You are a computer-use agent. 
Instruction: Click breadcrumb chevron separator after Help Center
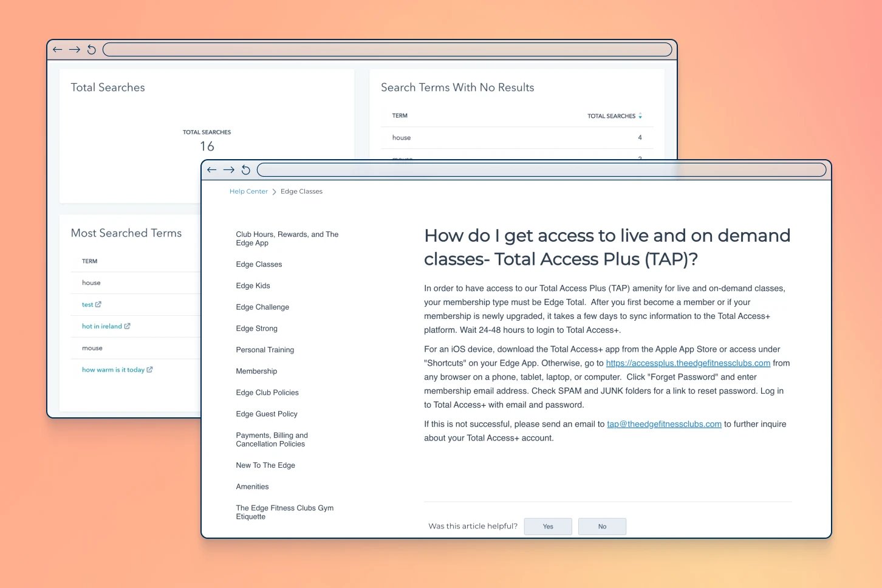click(x=274, y=192)
